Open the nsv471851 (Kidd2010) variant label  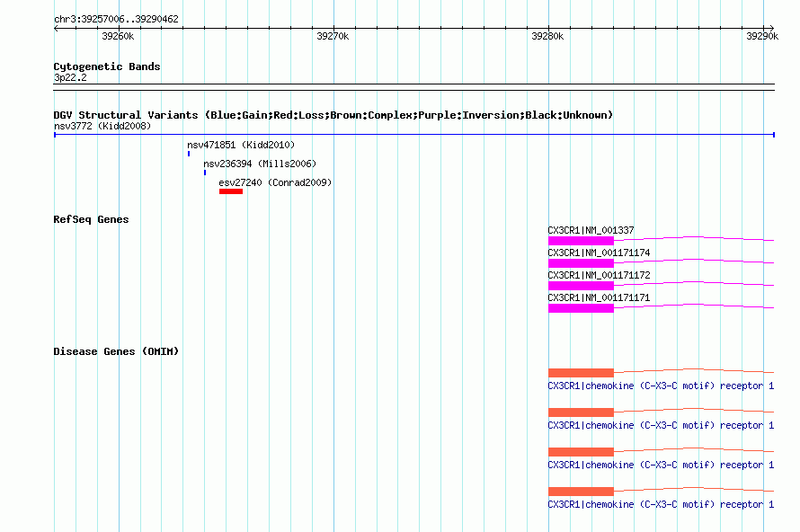point(241,145)
